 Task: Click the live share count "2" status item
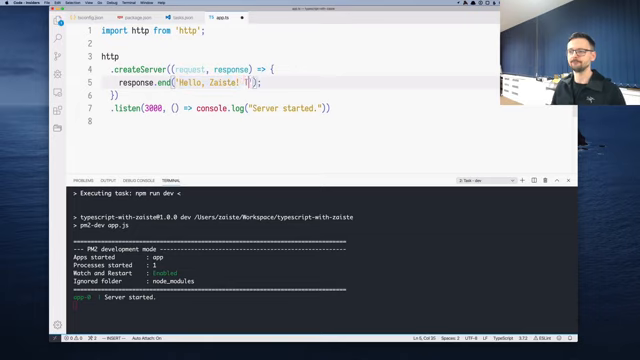click(x=93, y=338)
